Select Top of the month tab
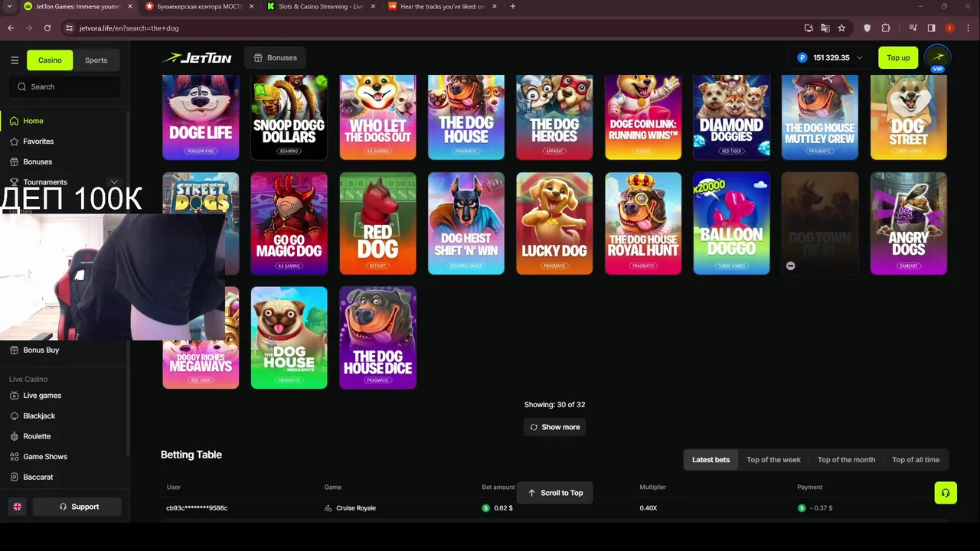Screen dimensions: 980x551 coord(846,460)
